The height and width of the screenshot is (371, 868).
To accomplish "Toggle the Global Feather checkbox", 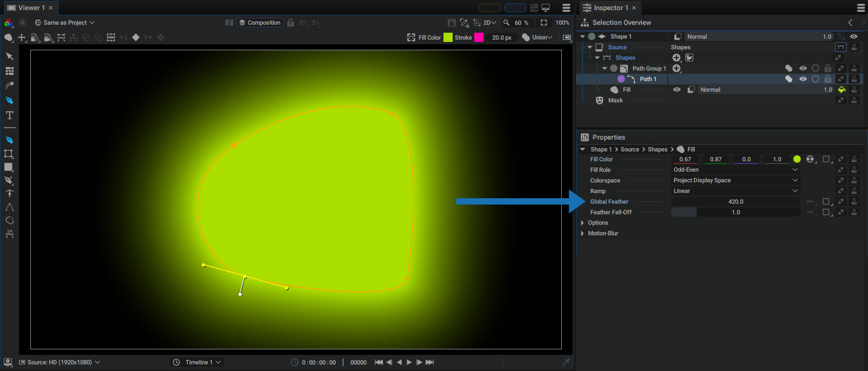I will click(x=826, y=201).
